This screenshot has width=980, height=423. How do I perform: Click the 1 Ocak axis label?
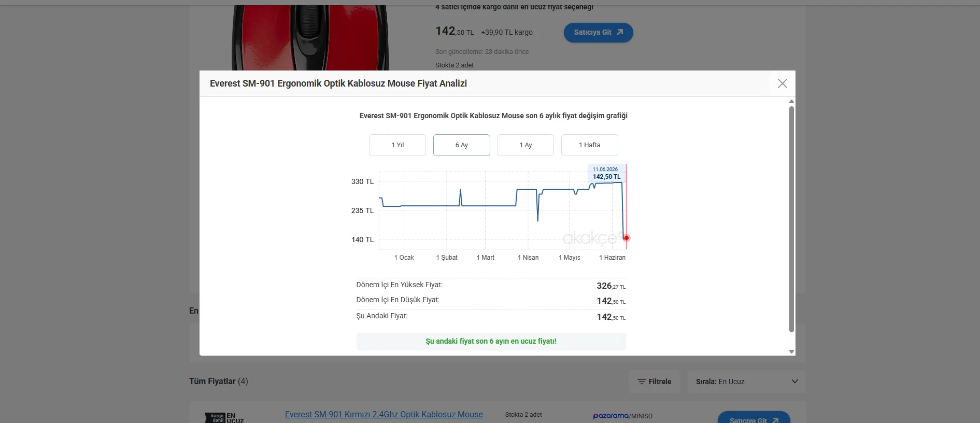(x=404, y=258)
